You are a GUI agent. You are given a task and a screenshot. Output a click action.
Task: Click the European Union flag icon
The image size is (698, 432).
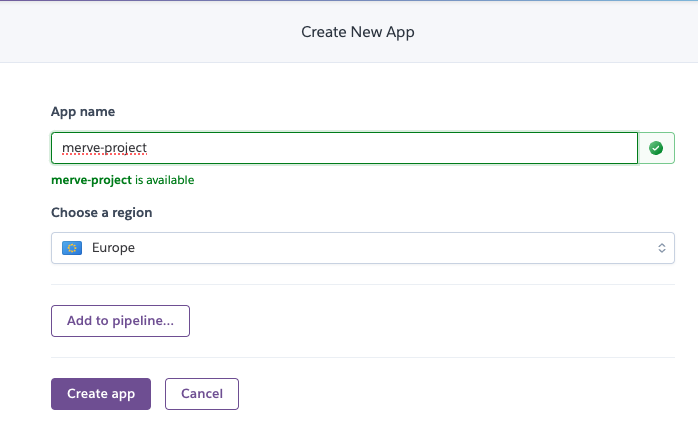(x=72, y=248)
